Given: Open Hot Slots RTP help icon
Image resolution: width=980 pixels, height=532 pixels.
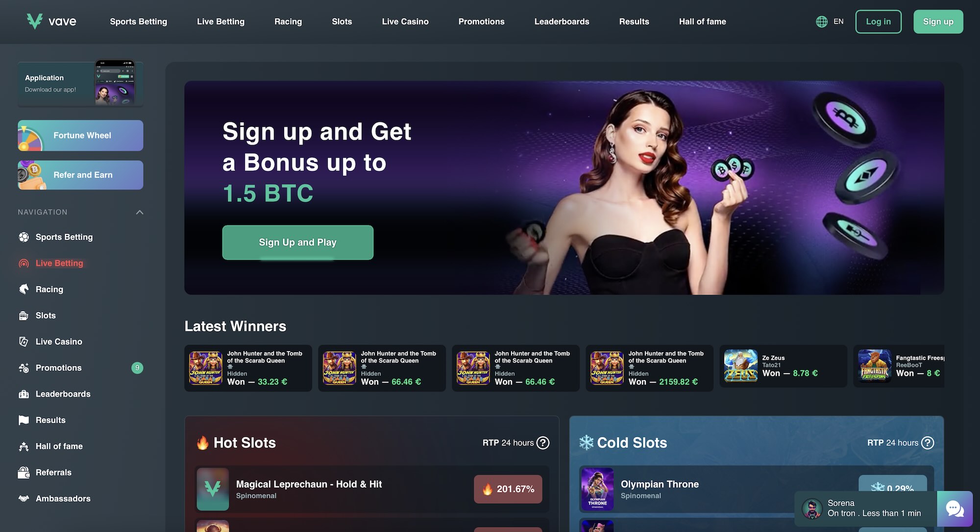Looking at the screenshot, I should pyautogui.click(x=543, y=443).
